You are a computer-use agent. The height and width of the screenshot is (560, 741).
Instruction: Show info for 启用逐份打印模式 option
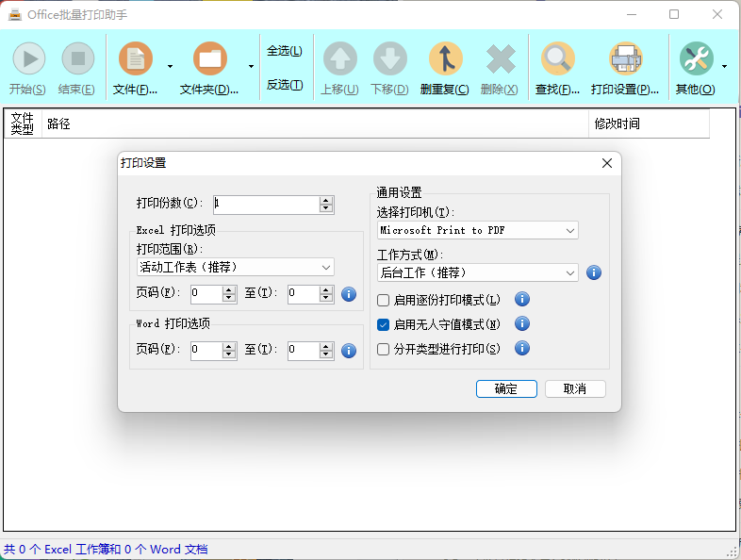(522, 299)
